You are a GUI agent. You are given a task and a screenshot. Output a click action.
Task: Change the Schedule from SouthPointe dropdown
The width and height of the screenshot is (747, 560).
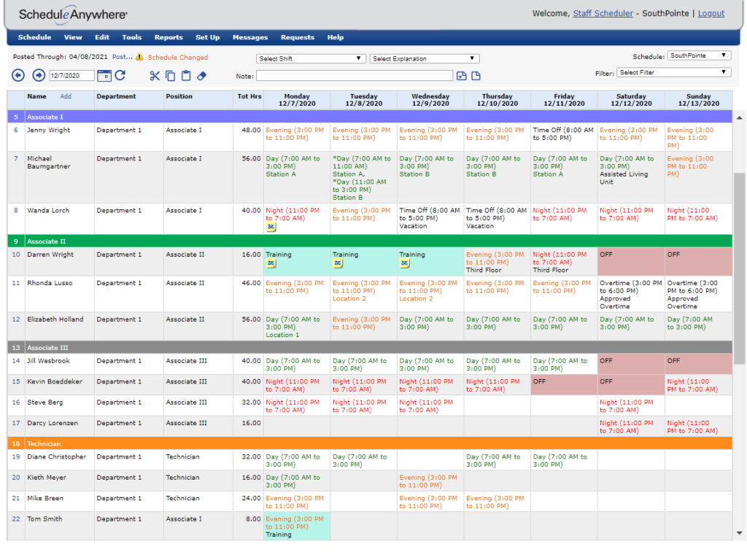click(x=698, y=55)
